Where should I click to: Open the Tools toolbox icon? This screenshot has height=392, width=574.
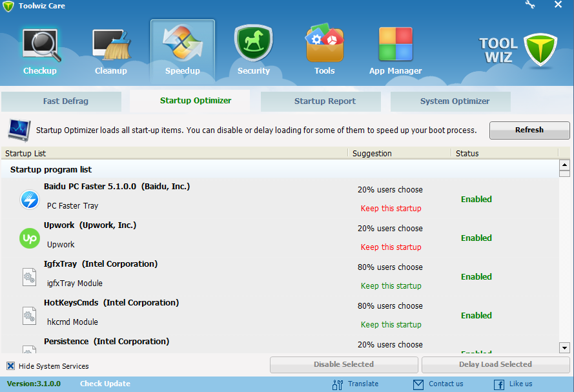click(x=325, y=43)
